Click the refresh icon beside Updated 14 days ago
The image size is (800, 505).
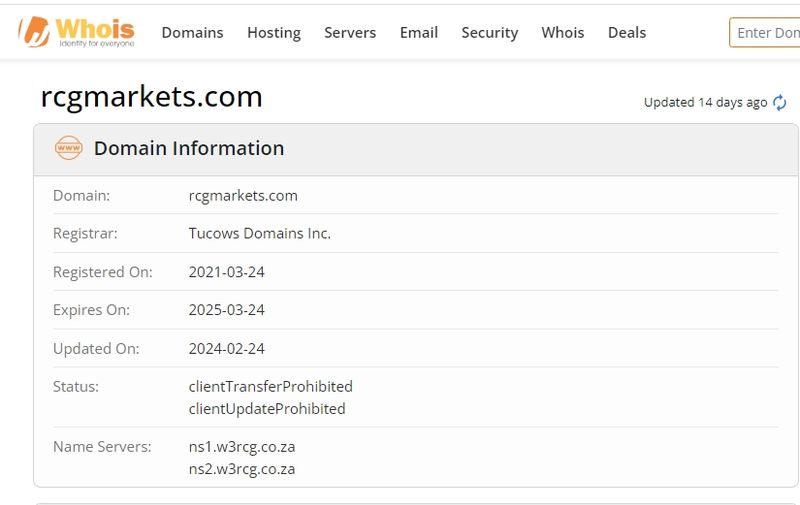click(779, 103)
